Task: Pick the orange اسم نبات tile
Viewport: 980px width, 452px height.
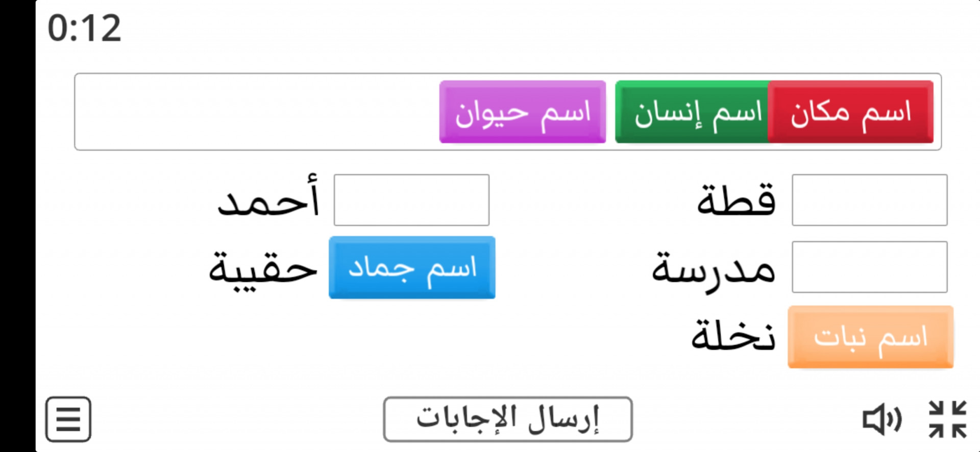Action: [x=871, y=337]
